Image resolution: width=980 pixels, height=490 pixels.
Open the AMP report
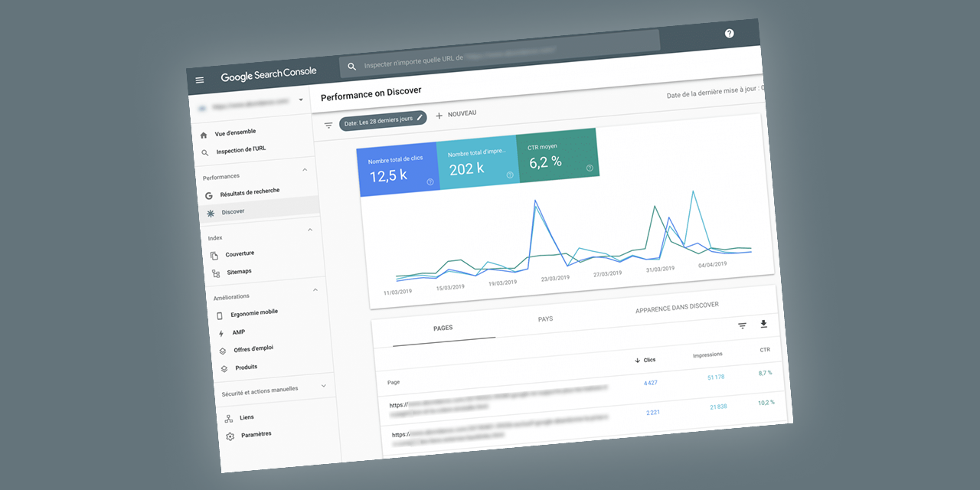(x=239, y=332)
